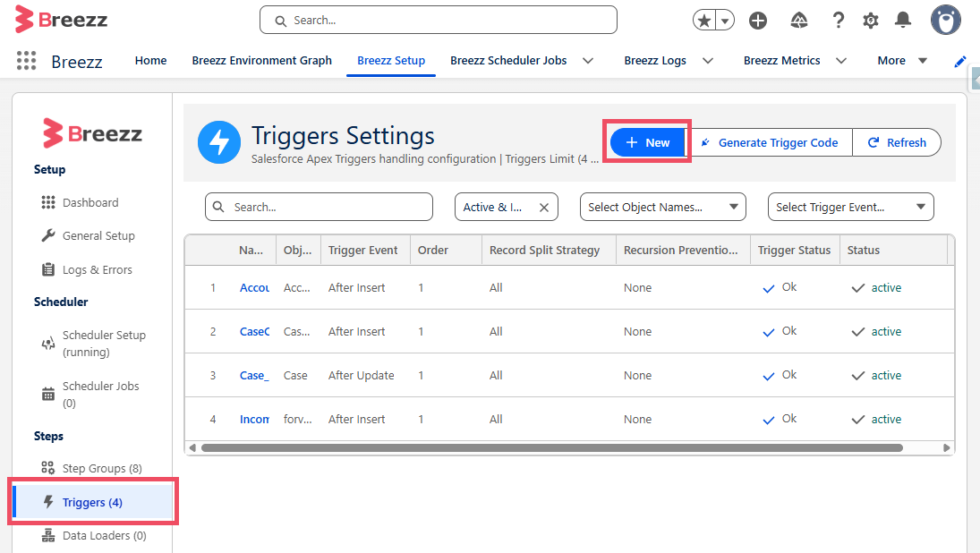Viewport: 980px width, 553px height.
Task: Open the user profile avatar
Action: 946,20
